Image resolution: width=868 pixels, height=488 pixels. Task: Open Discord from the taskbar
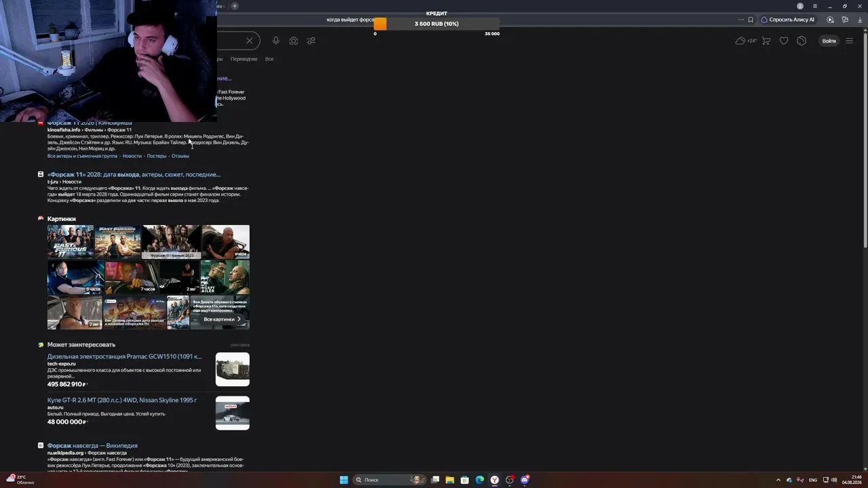point(525,480)
